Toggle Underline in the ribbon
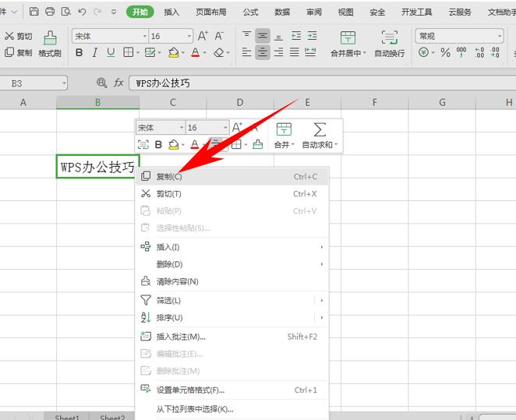 click(111, 52)
